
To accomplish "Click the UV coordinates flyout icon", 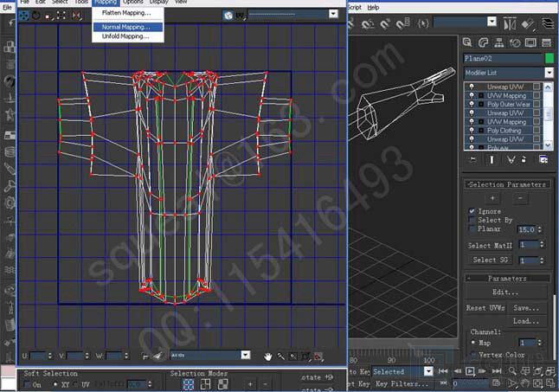I will [241, 16].
